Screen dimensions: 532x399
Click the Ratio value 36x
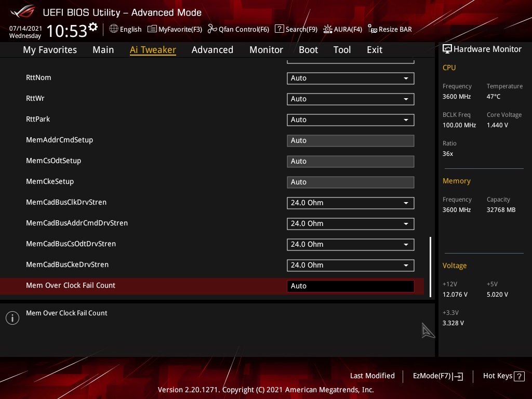448,154
